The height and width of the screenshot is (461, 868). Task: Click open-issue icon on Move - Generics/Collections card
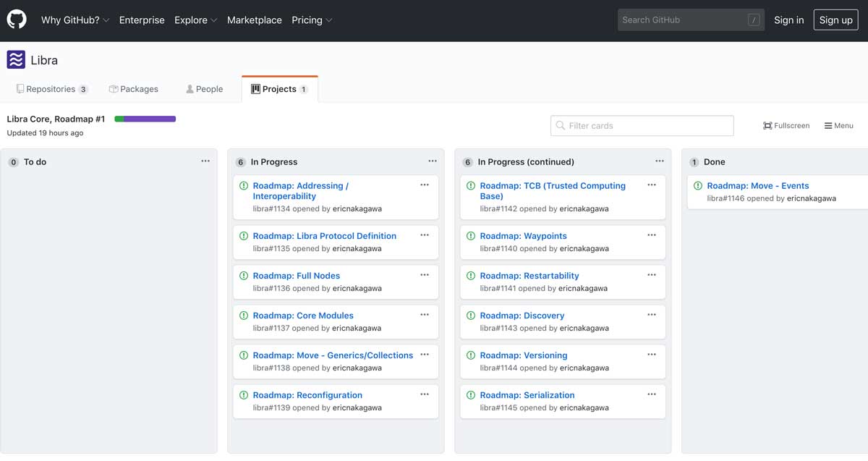(x=244, y=355)
